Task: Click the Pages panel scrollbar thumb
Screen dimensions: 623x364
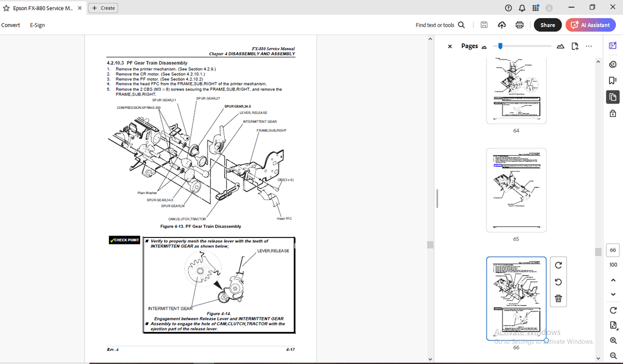Action: click(x=598, y=252)
